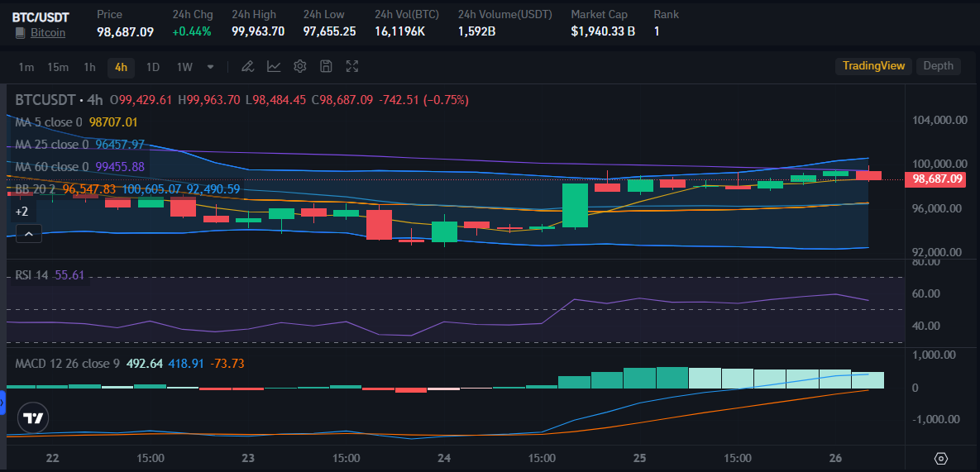Switch to TradingView chart view

point(873,66)
